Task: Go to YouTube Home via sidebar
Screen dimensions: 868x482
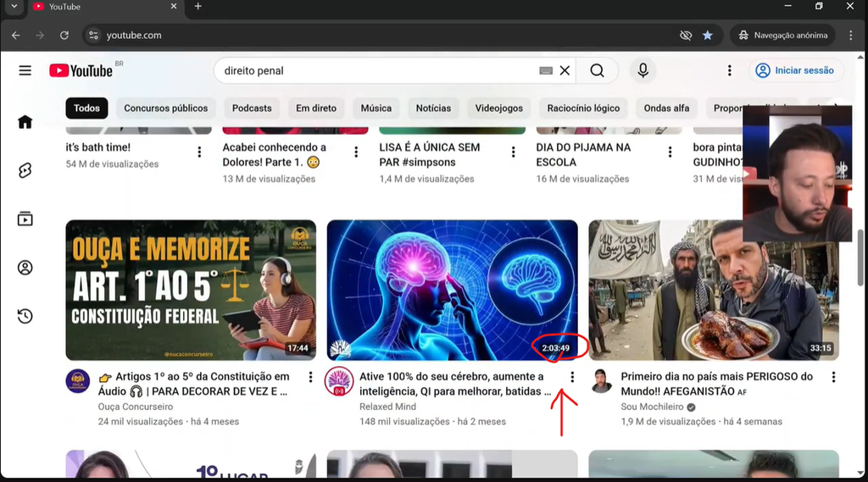Action: pyautogui.click(x=25, y=122)
